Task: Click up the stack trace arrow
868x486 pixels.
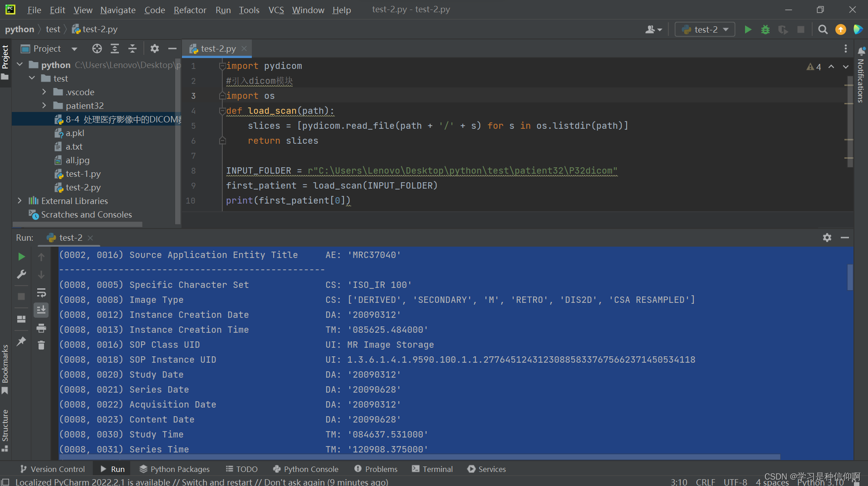Action: (41, 257)
